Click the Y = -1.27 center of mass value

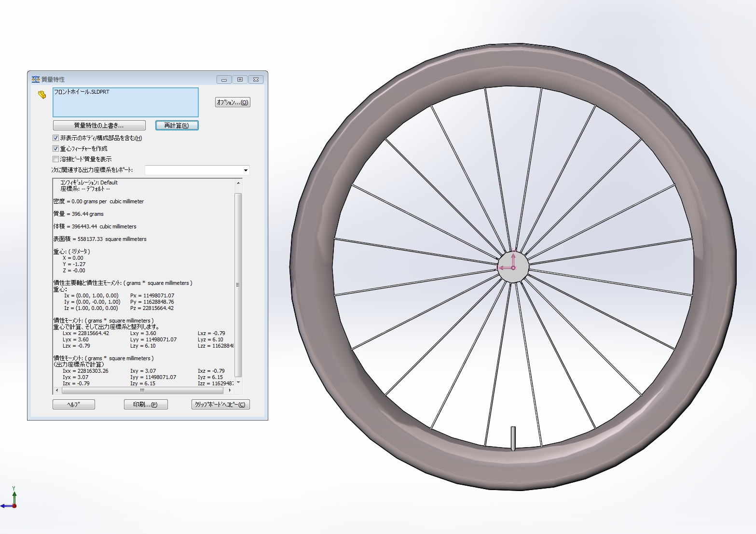point(74,264)
